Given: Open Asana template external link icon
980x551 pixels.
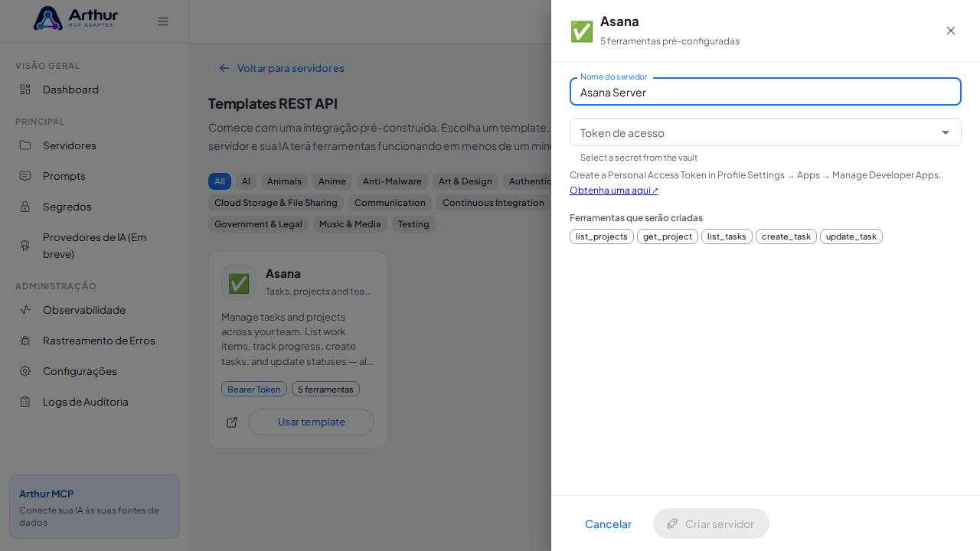Looking at the screenshot, I should [x=232, y=422].
